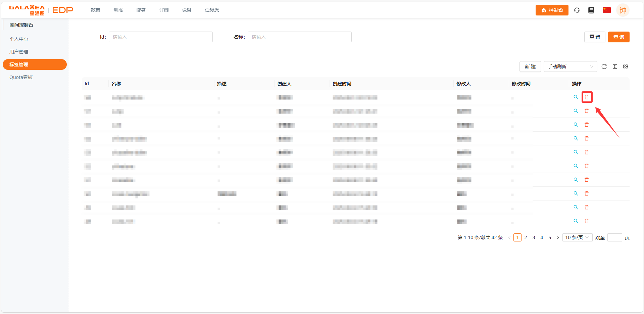Click the headset support icon in header
Screen dimensions: 644x314
coord(577,10)
